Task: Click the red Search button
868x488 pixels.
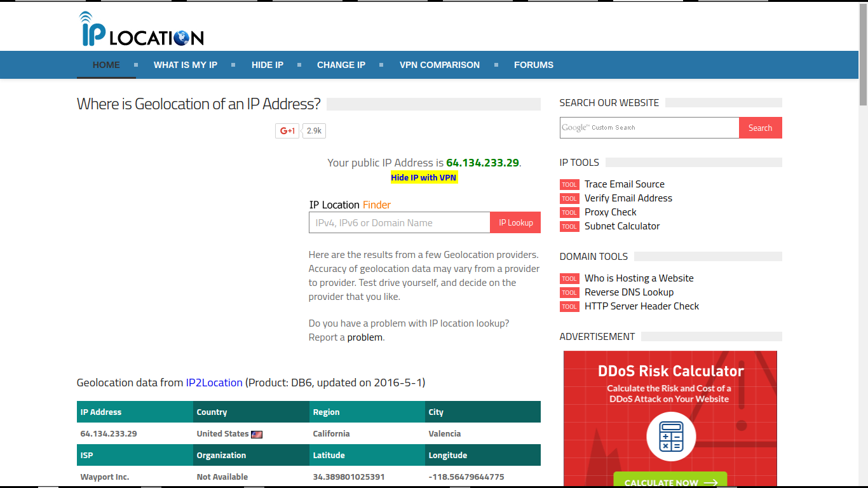Action: [x=761, y=128]
